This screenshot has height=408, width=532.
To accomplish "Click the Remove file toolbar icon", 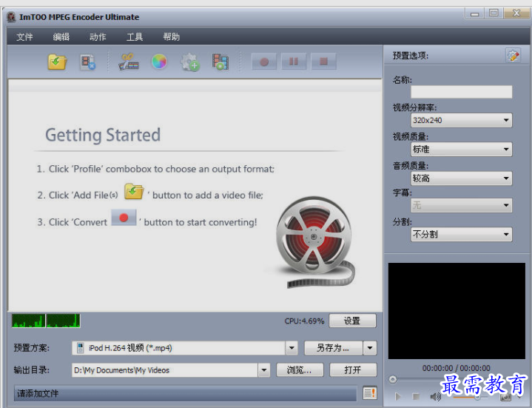I will [87, 62].
